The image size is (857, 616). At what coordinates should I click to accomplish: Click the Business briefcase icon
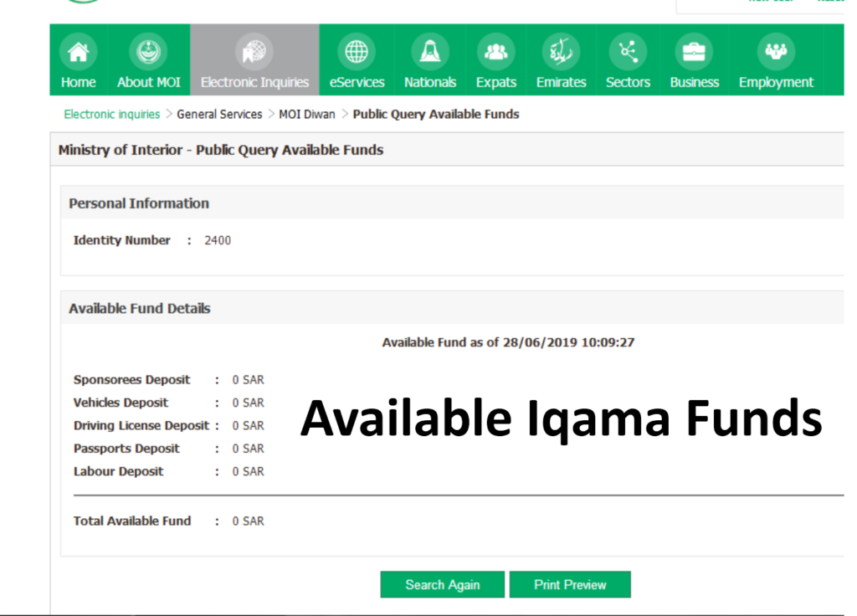[x=694, y=52]
